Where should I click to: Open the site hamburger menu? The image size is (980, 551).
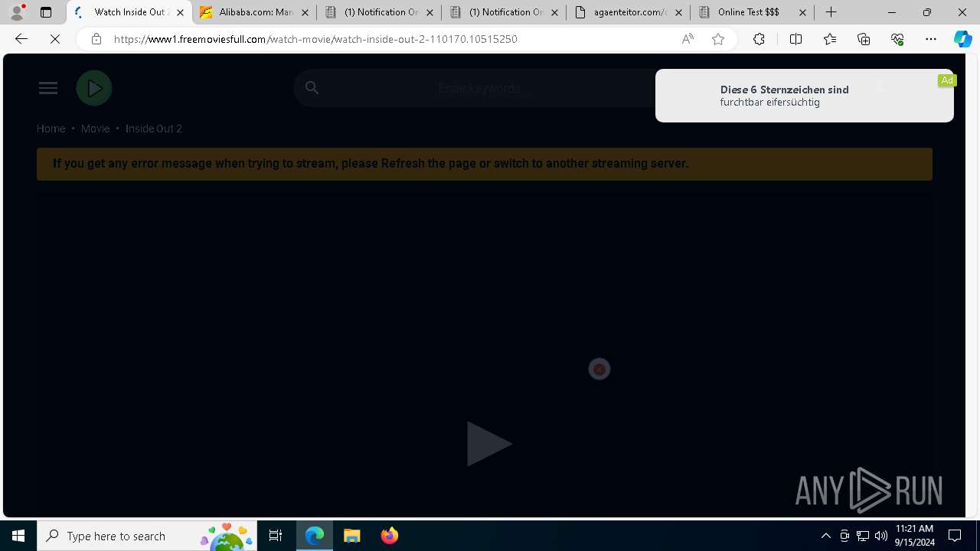click(x=48, y=88)
